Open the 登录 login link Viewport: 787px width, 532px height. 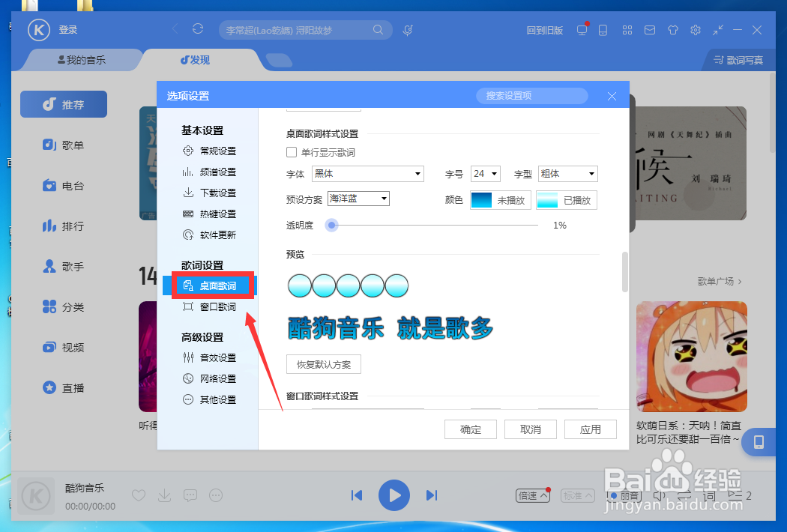(x=67, y=30)
